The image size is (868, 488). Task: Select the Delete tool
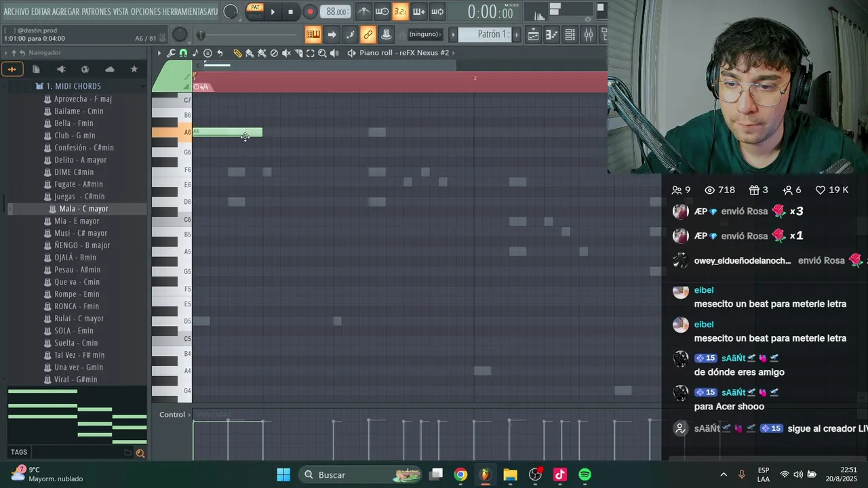[274, 53]
